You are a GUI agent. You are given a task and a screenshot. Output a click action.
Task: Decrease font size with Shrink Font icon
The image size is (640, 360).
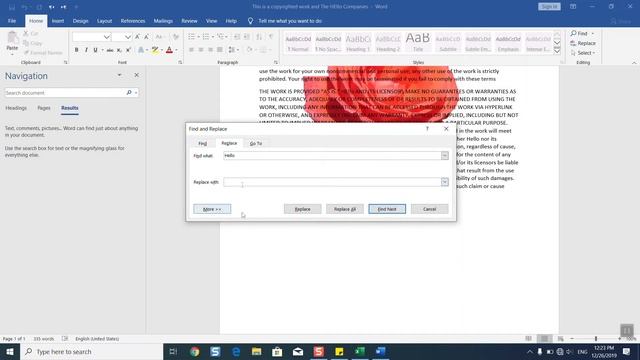(147, 37)
